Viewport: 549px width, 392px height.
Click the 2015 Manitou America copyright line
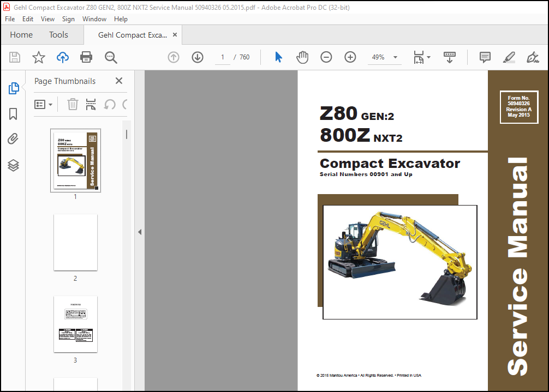point(369,375)
